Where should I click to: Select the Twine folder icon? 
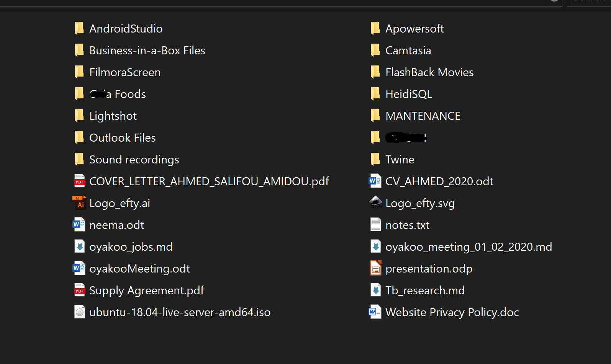pyautogui.click(x=375, y=159)
